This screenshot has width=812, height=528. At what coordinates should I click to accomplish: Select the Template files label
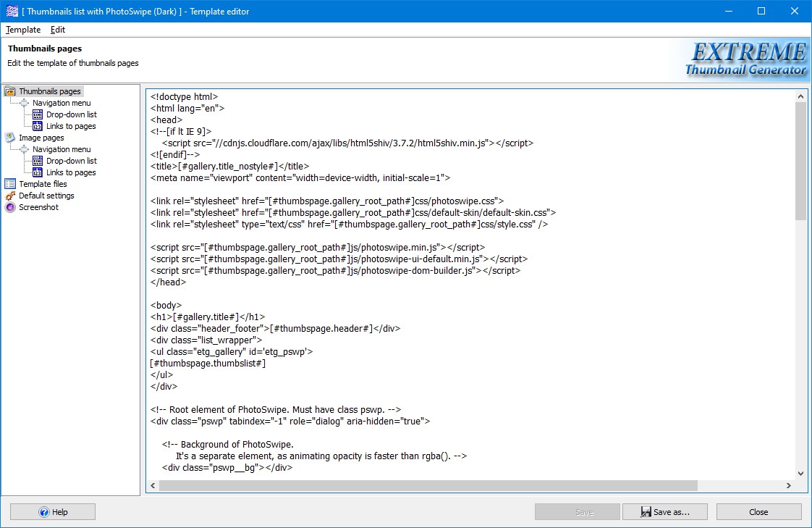point(43,184)
